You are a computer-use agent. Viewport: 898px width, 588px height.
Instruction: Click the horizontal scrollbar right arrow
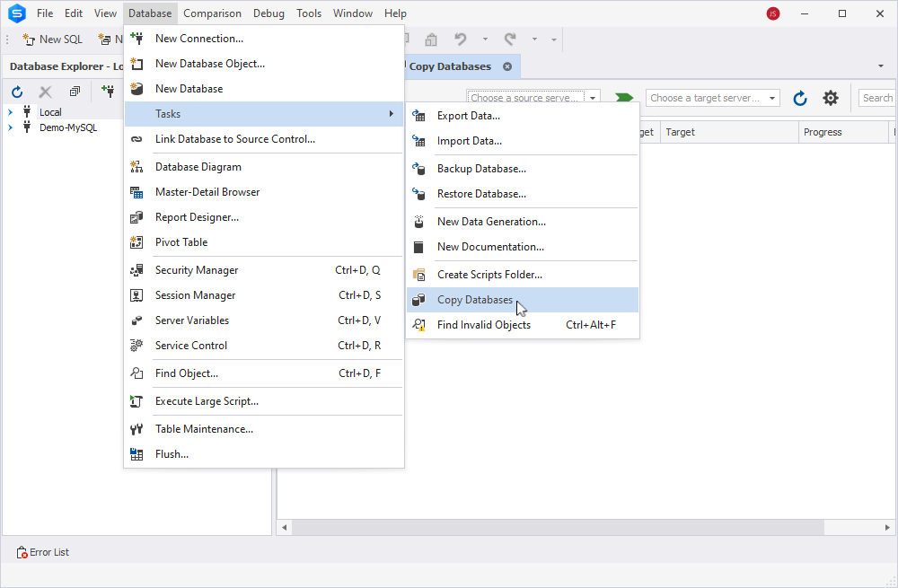tap(887, 527)
